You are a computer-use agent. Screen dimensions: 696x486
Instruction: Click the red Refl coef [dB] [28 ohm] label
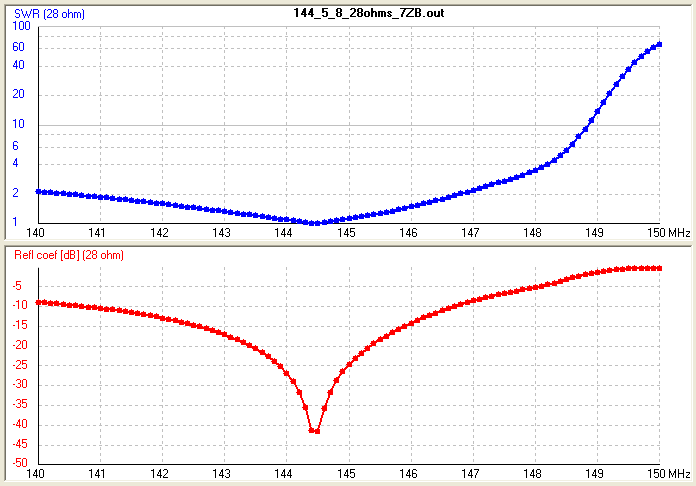(x=69, y=255)
